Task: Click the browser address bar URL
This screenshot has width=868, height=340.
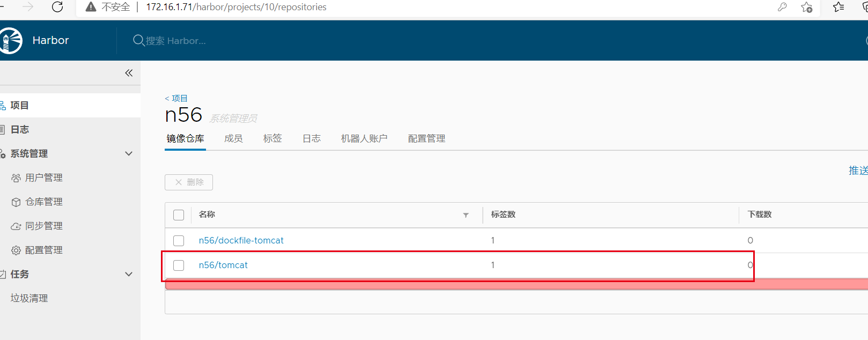Action: (236, 7)
